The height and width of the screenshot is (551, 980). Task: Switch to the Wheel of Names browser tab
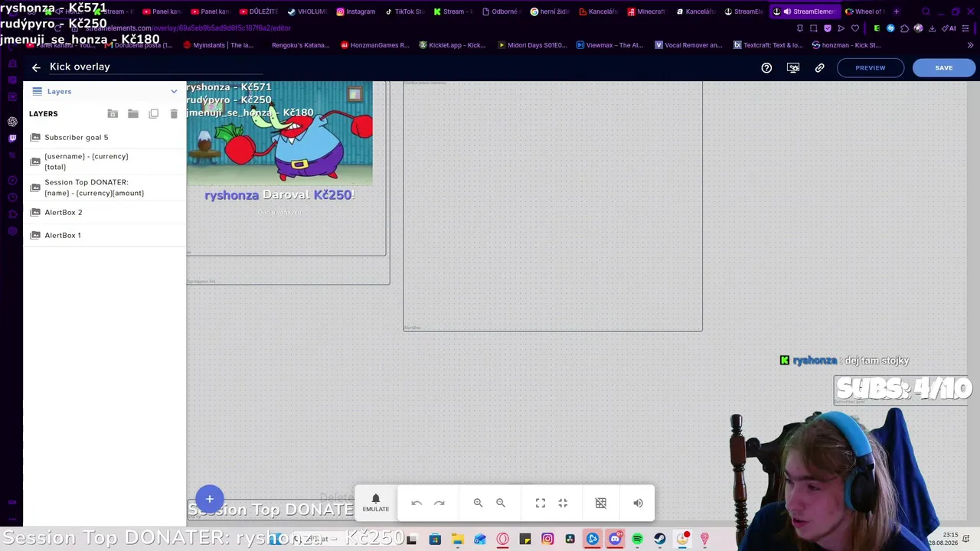864,11
